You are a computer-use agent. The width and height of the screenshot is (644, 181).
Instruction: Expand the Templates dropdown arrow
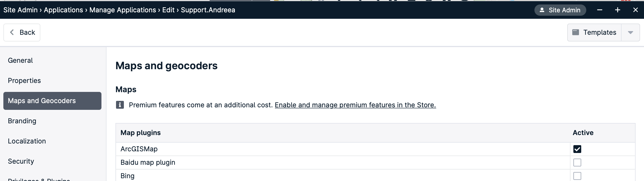coord(631,33)
